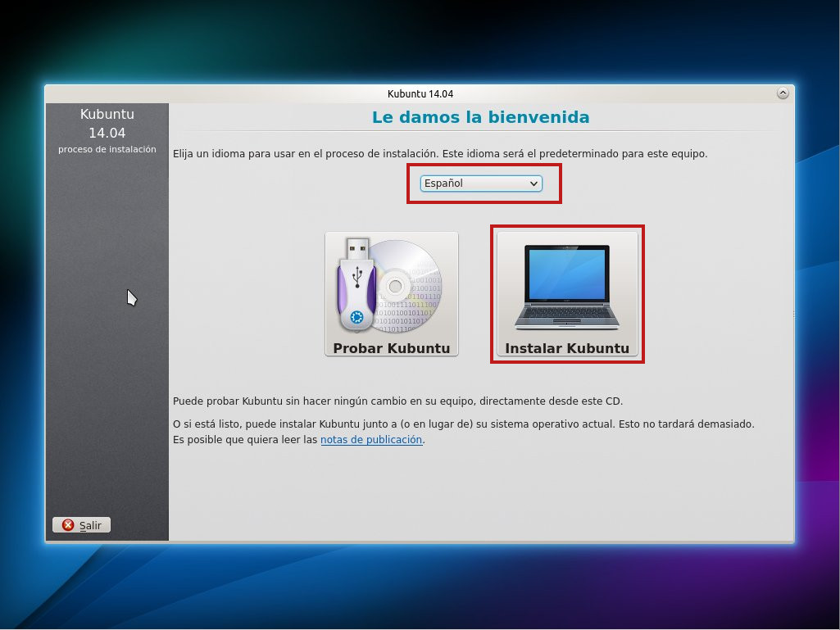Click the 'Kubuntu 14.04' title bar text
This screenshot has width=840, height=630.
coord(420,93)
